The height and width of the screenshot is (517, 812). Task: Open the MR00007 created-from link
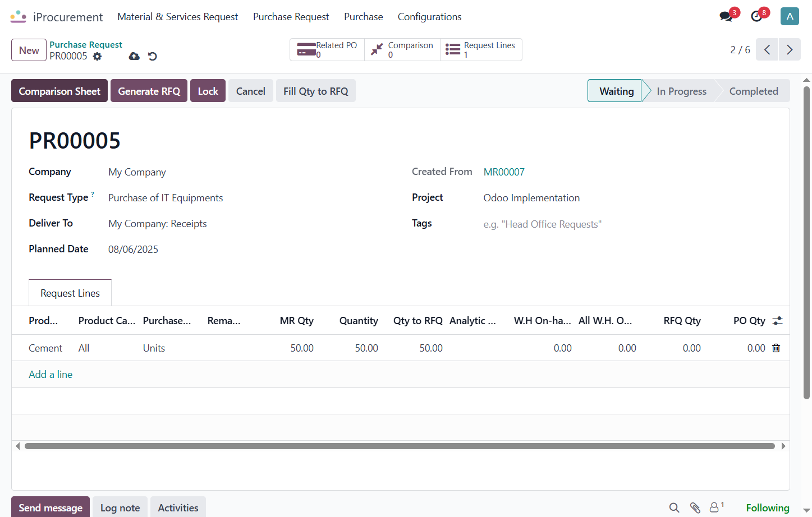(504, 172)
